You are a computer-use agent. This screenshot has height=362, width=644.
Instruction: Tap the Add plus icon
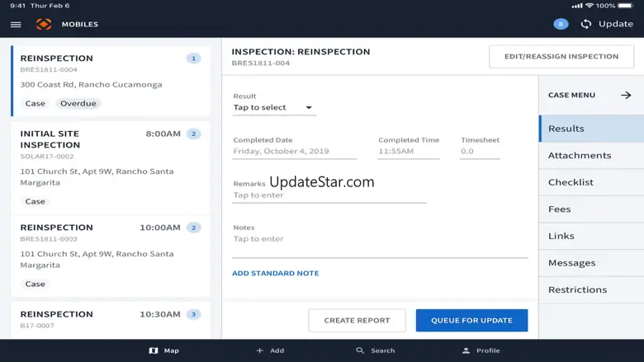click(x=260, y=350)
